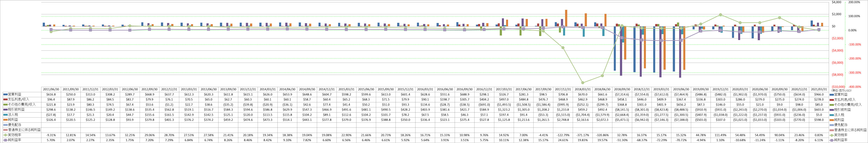The image size is (868, 143).
Task: Select the ($8,488.5) pre-tax income cell
Action: (681, 110)
